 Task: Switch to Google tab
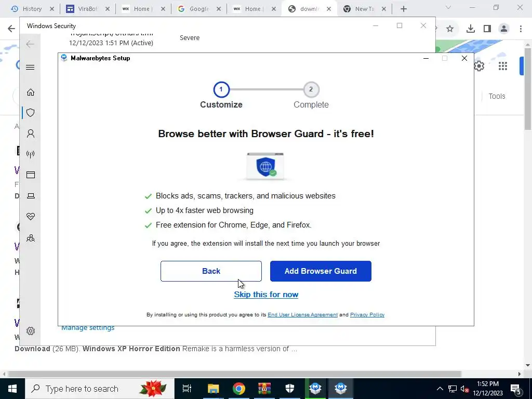pyautogui.click(x=194, y=9)
